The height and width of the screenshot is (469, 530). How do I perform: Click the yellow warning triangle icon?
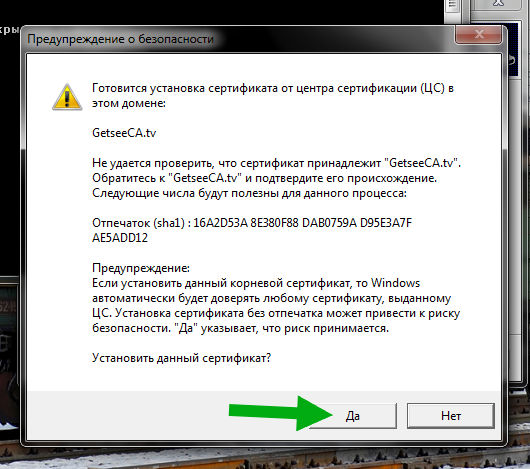click(x=67, y=97)
